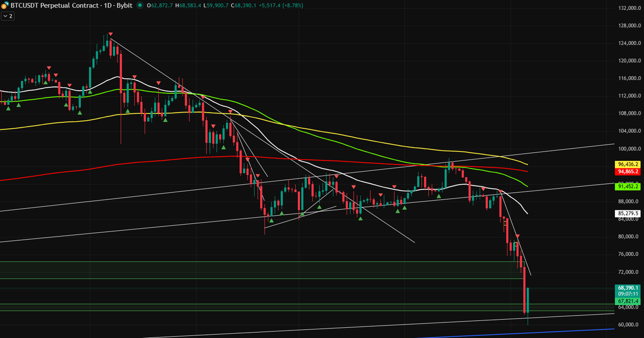Click the change value +5,517.4 (+8.78%)
The image size is (644, 338).
[x=282, y=5]
